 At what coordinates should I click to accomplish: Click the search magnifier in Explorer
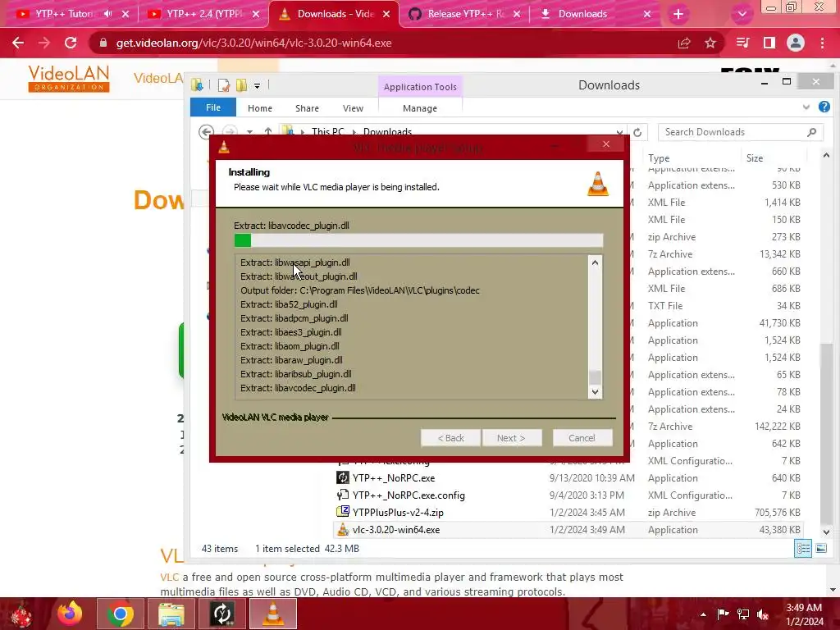(812, 132)
